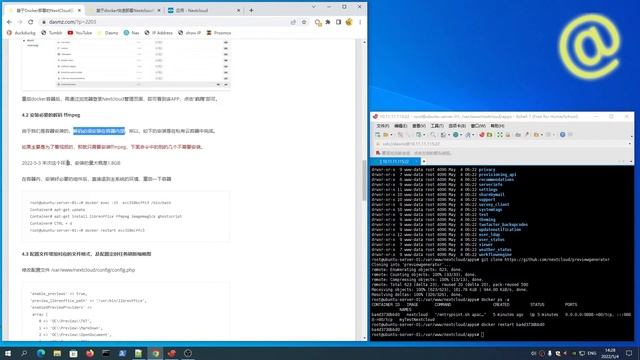Open the Duckduckg bookmark
Screen dimensions: 640x360
click(21, 33)
